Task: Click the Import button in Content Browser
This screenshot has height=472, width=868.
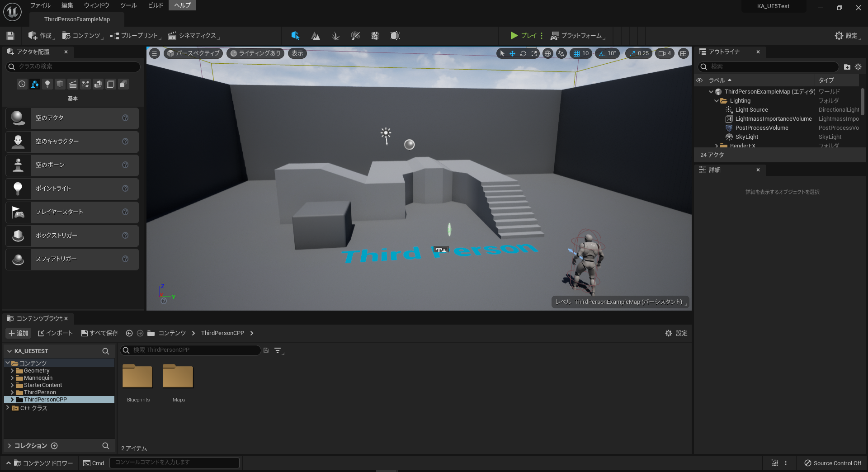Action: [55, 333]
